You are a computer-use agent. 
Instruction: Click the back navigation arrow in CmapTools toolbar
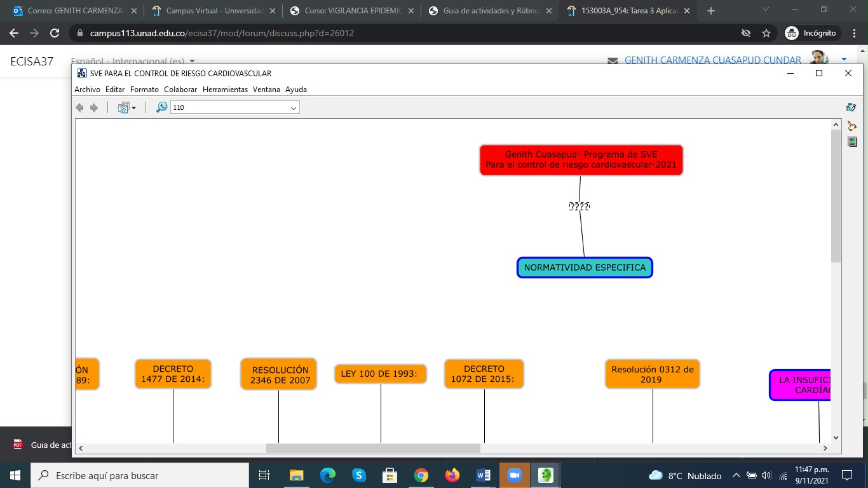pyautogui.click(x=79, y=108)
